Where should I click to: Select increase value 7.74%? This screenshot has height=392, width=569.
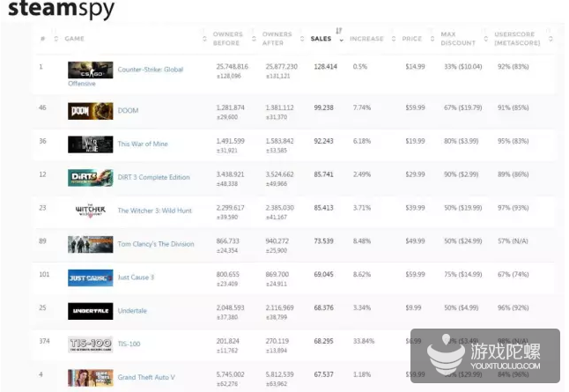[362, 107]
